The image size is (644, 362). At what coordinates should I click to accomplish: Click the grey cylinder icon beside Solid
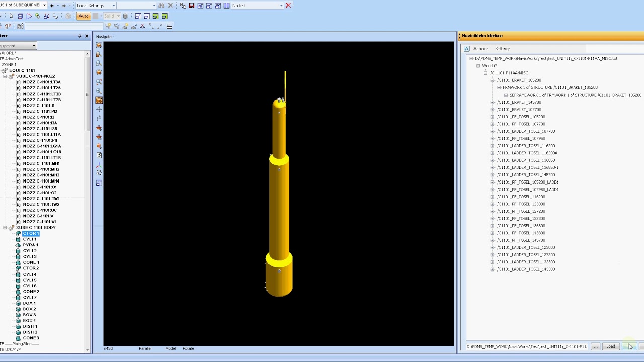point(125,16)
